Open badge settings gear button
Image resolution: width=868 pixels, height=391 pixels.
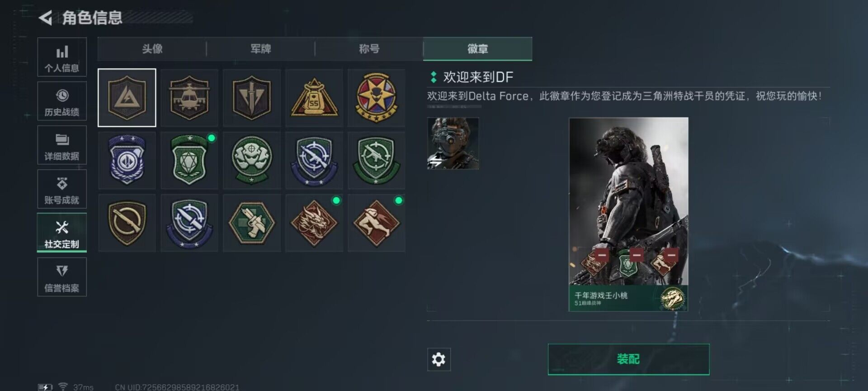(x=439, y=360)
